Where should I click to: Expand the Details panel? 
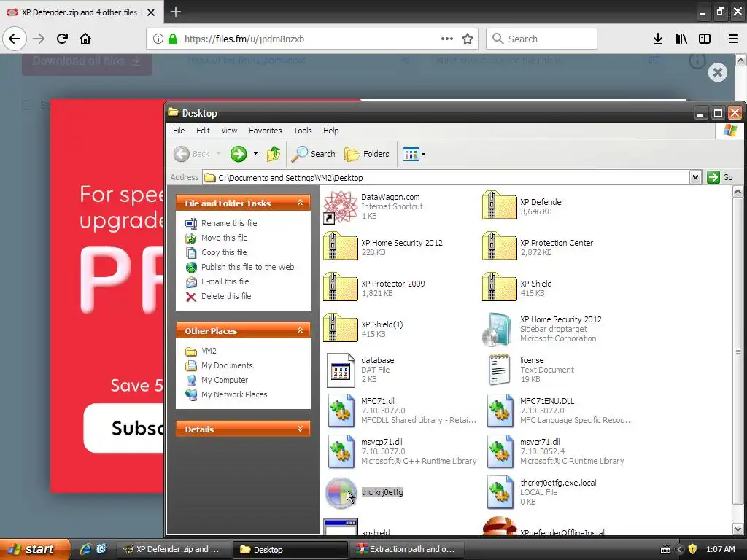coord(300,429)
